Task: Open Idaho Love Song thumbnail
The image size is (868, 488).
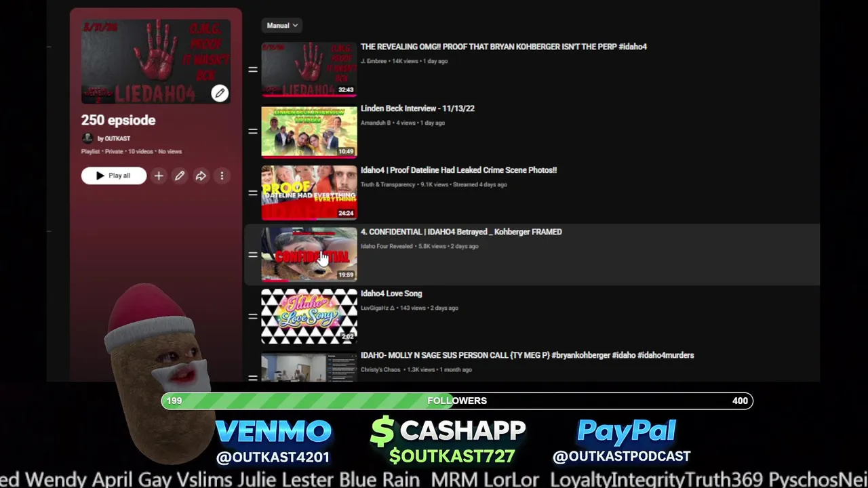Action: 309,317
